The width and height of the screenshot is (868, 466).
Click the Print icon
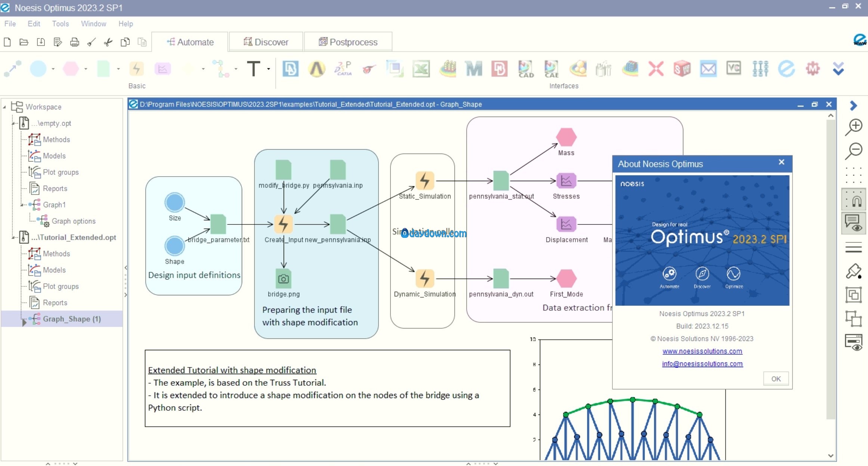coord(74,42)
